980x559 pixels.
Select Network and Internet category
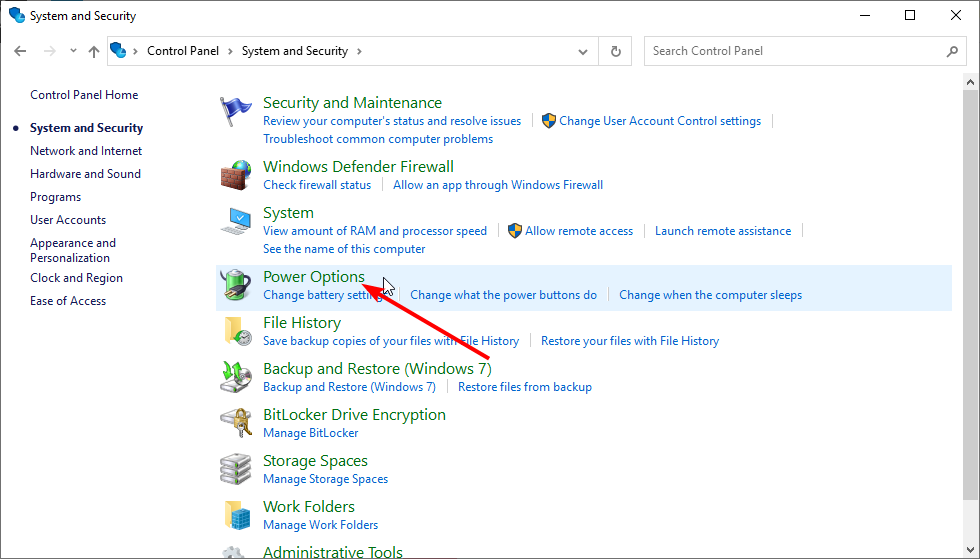[x=86, y=151]
